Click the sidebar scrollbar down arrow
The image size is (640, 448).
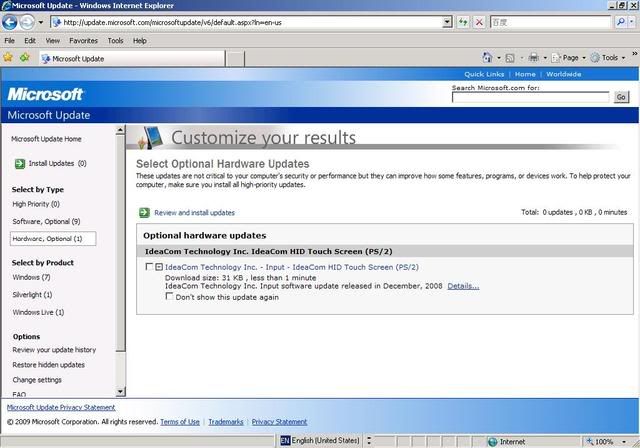[x=120, y=392]
